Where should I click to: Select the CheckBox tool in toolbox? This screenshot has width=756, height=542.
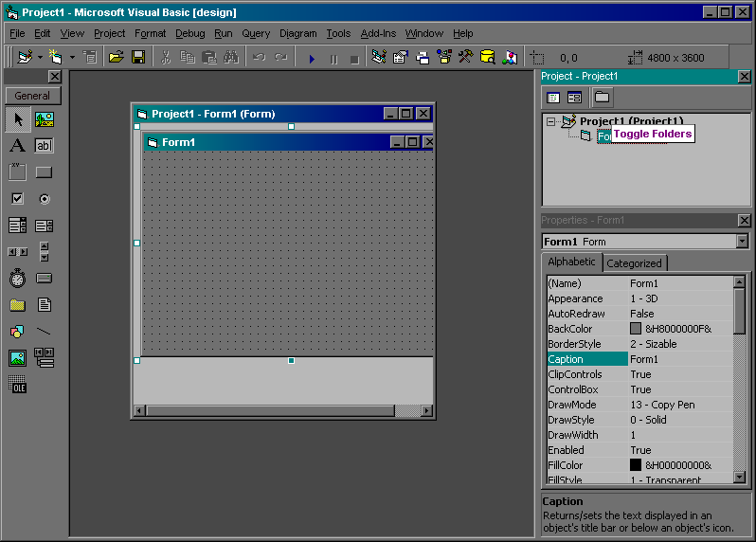(18, 198)
